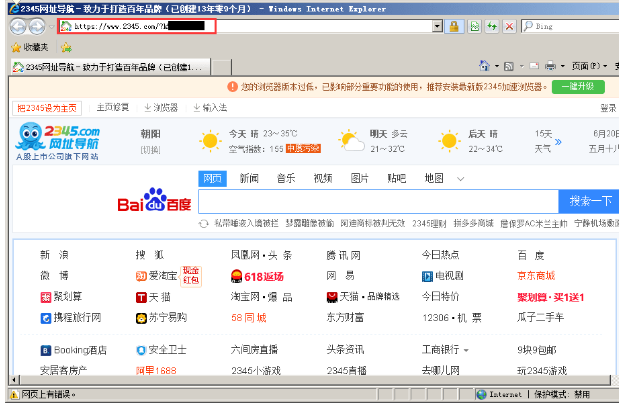Select the 新闻 search tab
Screen dimensions: 619x406
click(249, 179)
